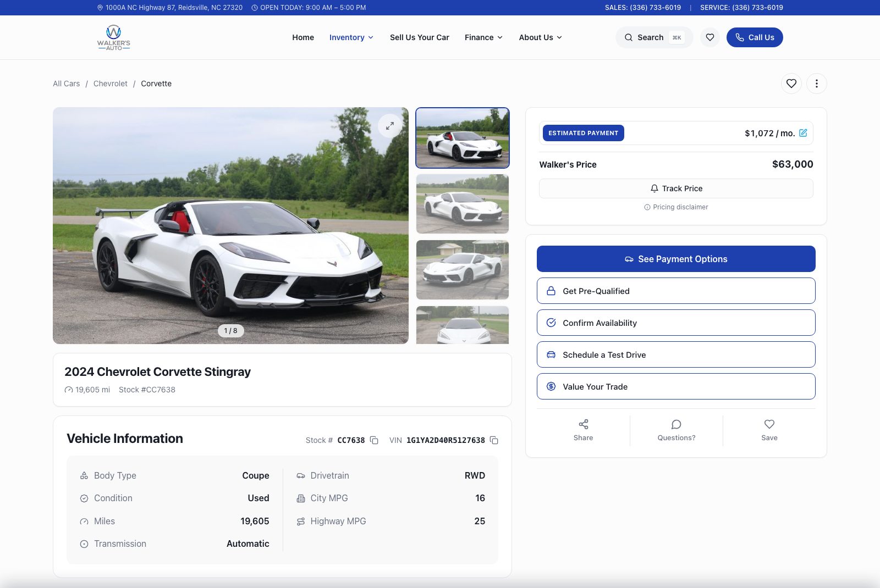This screenshot has height=588, width=880.
Task: Click the Transmission icon
Action: [x=84, y=544]
